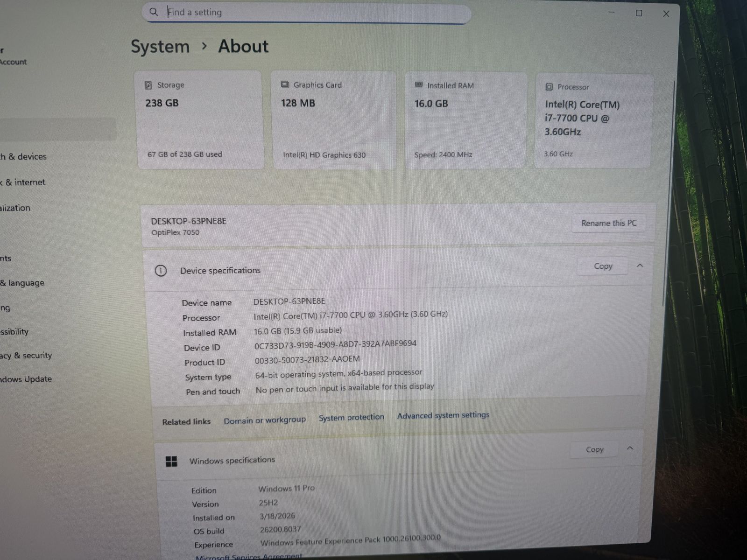Open System protection link
This screenshot has width=747, height=560.
coord(351,418)
